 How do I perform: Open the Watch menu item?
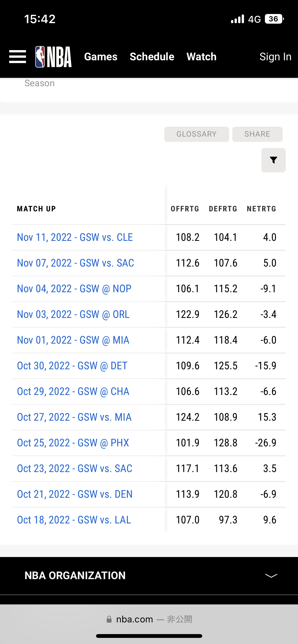(201, 57)
